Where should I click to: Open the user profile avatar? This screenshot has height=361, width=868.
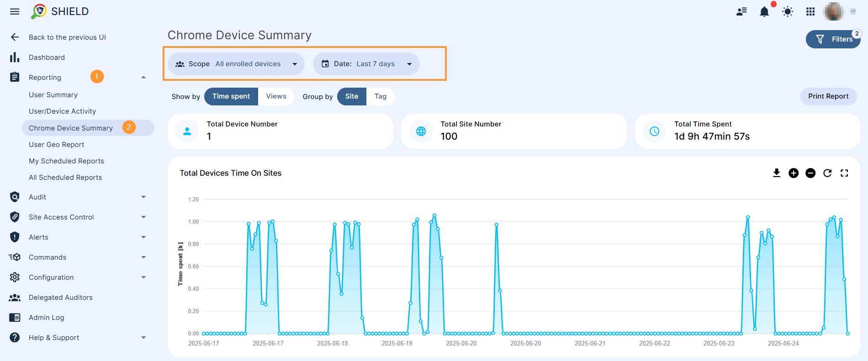pyautogui.click(x=834, y=11)
